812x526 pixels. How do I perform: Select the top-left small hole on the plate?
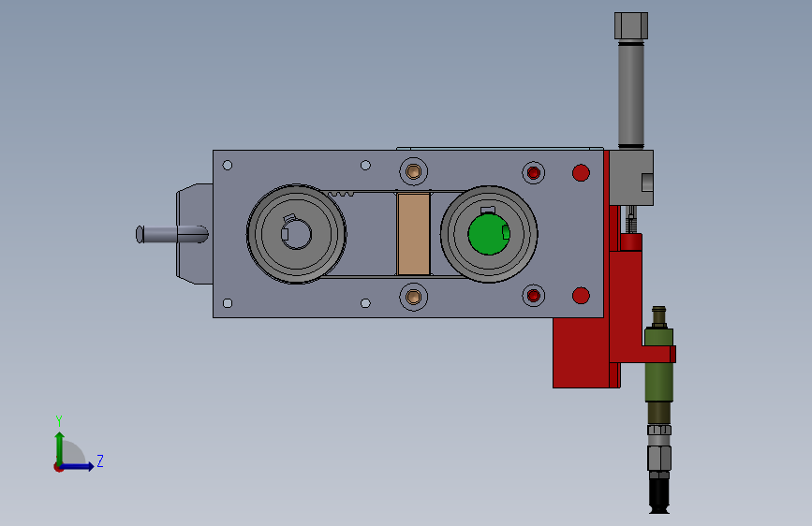pyautogui.click(x=227, y=165)
